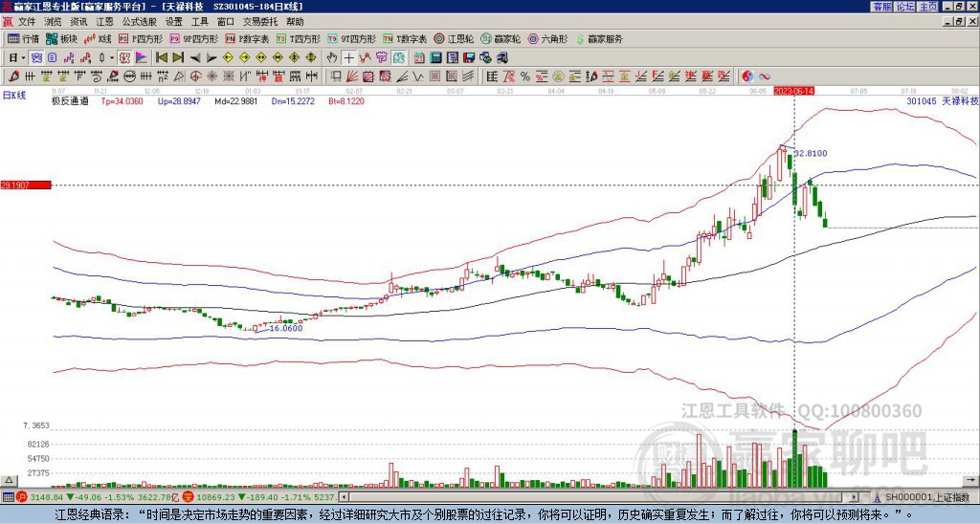Toggle the crosshair cursor tool
Image resolution: width=980 pixels, height=524 pixels.
point(348,58)
